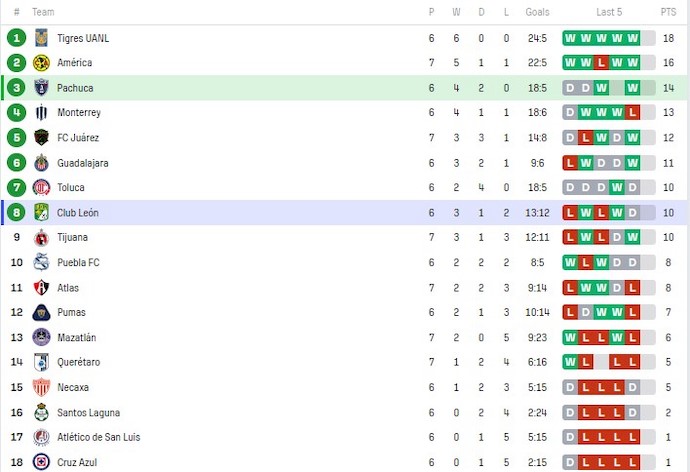Open the Puebla FC team link
The width and height of the screenshot is (690, 472).
pyautogui.click(x=78, y=263)
